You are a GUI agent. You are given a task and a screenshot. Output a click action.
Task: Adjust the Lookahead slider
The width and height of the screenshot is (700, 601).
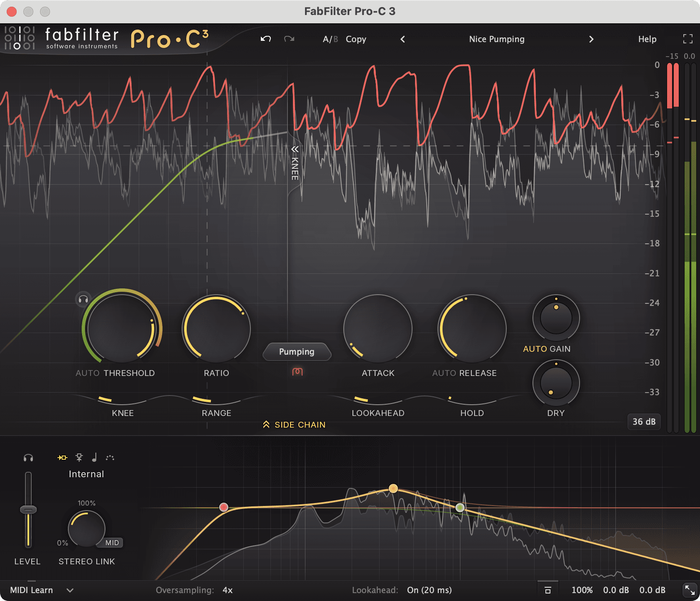[378, 400]
